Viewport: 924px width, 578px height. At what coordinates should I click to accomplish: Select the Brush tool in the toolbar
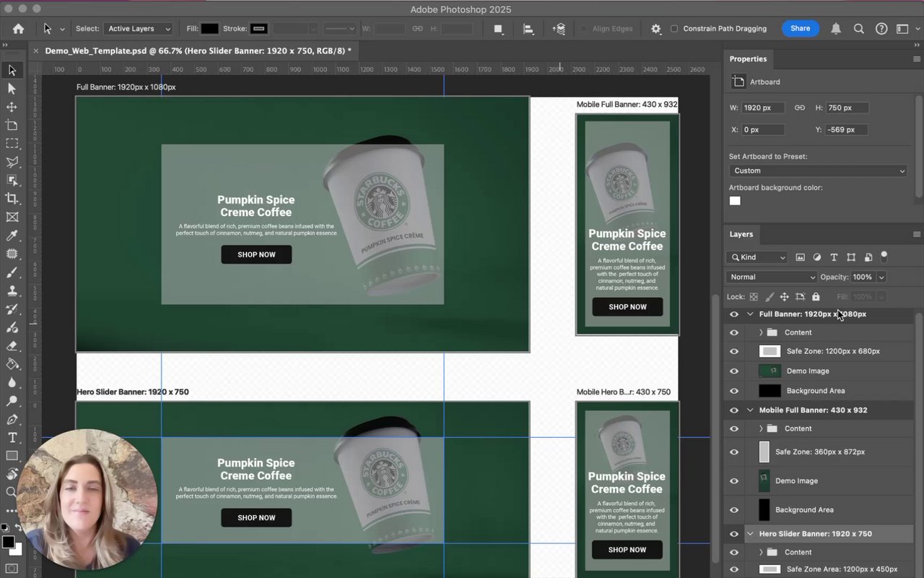click(x=12, y=272)
